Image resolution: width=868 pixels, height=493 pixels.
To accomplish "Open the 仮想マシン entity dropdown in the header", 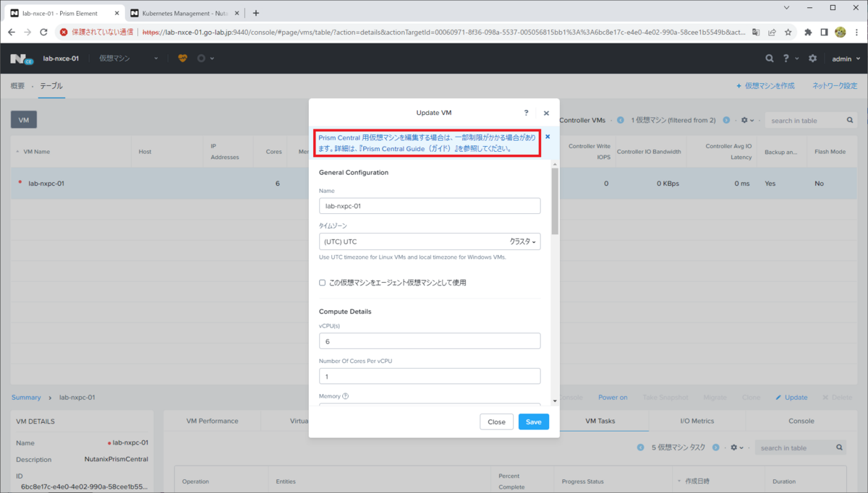I will [128, 59].
